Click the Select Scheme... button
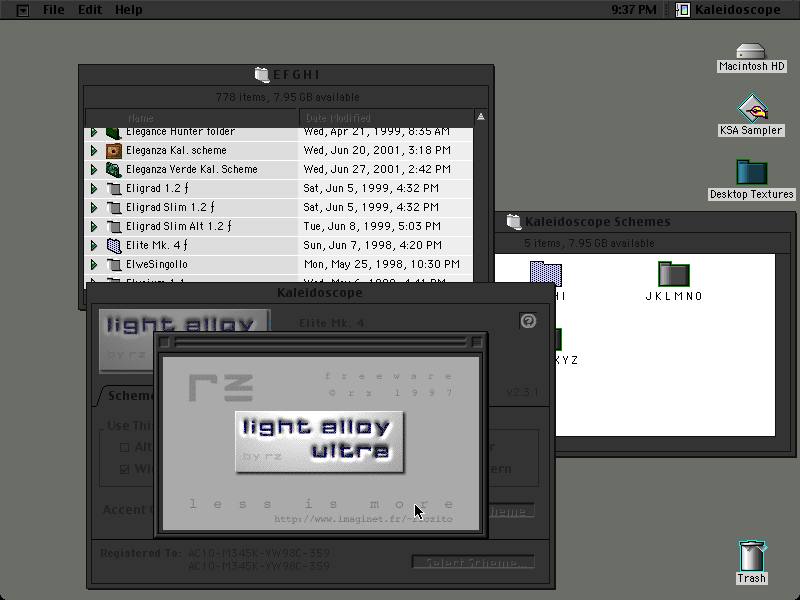The height and width of the screenshot is (600, 800). pyautogui.click(x=473, y=562)
